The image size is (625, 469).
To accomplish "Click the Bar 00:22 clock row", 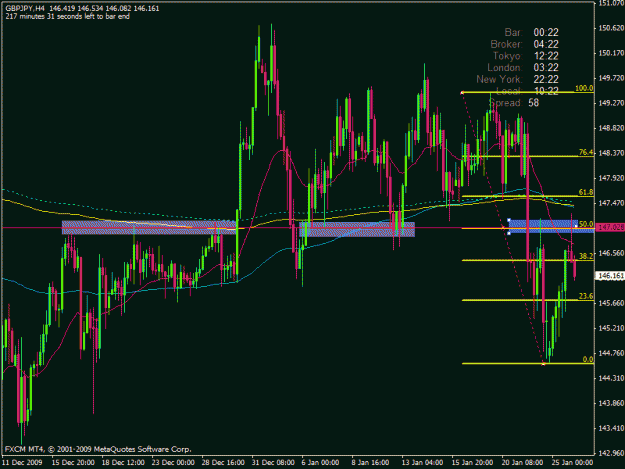I will (531, 32).
